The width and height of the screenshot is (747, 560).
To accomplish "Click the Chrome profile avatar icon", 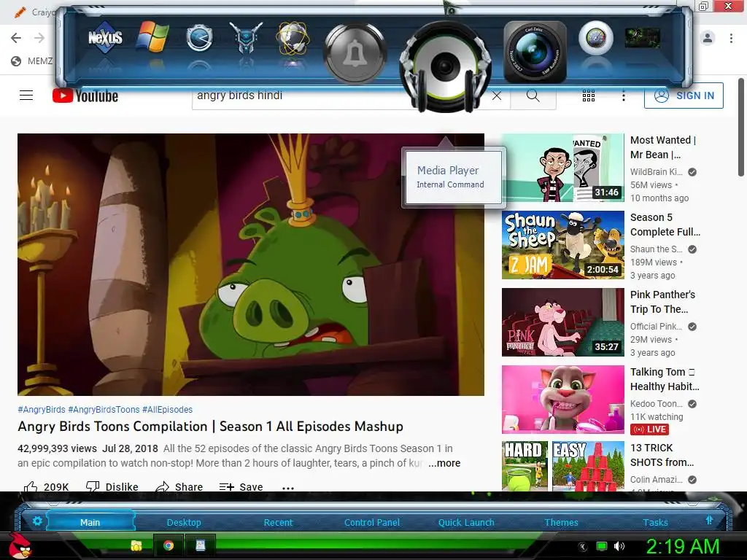I will point(708,38).
